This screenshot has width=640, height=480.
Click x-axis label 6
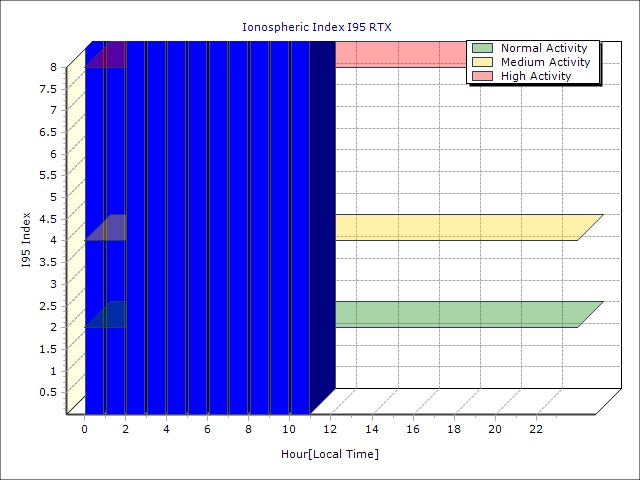[207, 429]
